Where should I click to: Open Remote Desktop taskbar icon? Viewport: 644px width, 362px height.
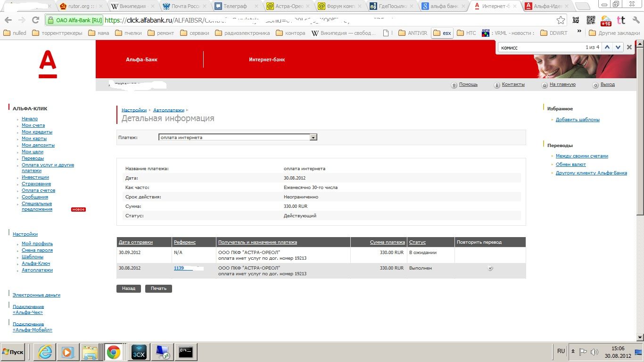click(163, 352)
